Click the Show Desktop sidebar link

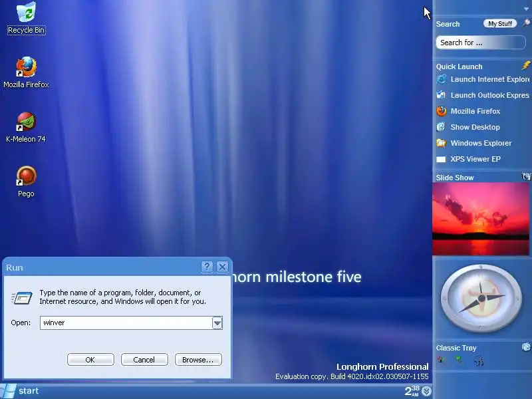point(475,127)
